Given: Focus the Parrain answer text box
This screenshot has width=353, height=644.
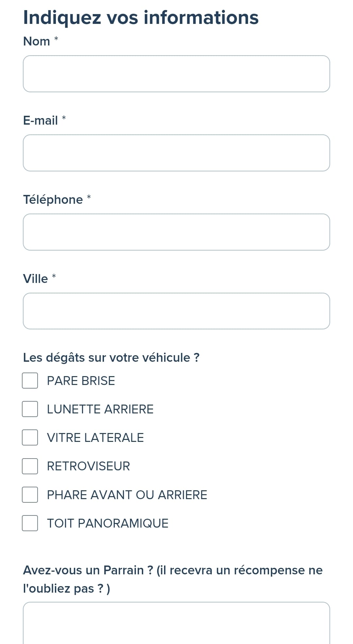Looking at the screenshot, I should click(x=176, y=623).
